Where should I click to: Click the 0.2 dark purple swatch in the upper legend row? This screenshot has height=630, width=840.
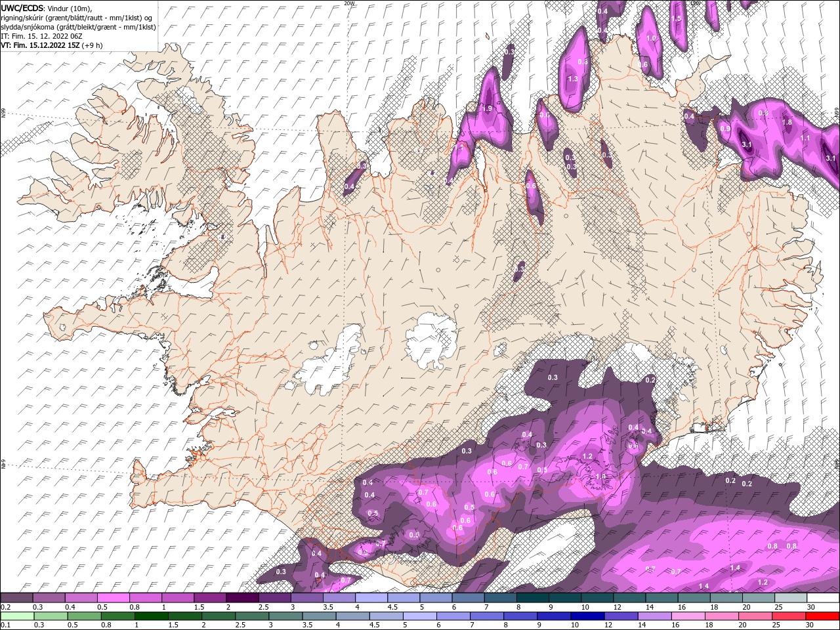pos(16,598)
